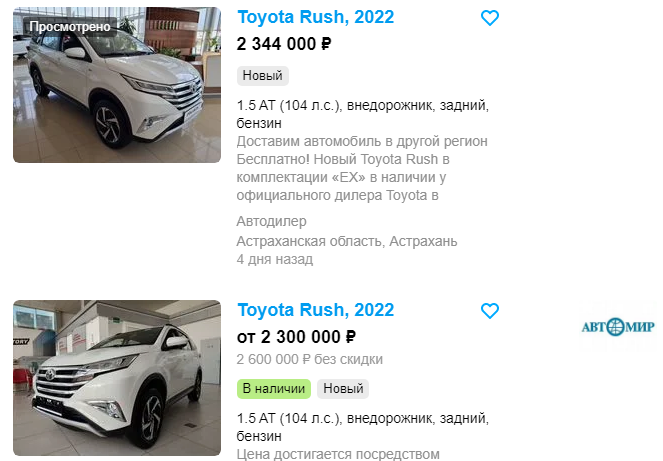This screenshot has width=663, height=461.
Task: Click the price от 2 300 000 ₽
Action: pyautogui.click(x=296, y=337)
